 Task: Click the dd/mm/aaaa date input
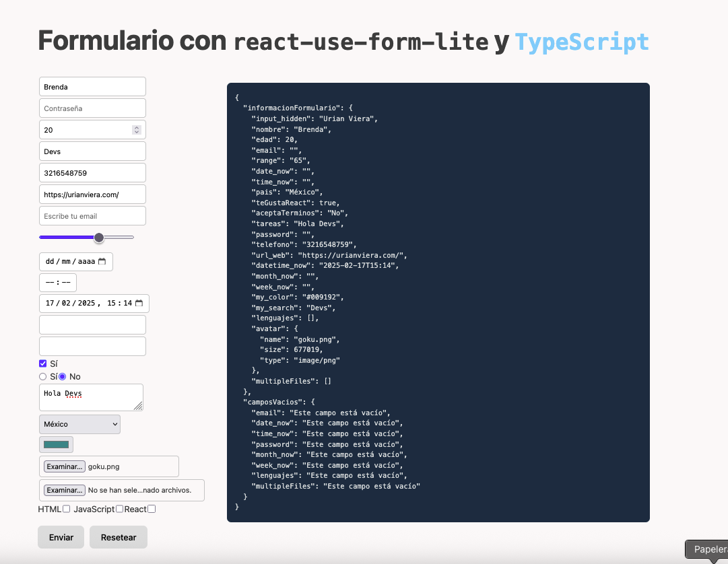tap(76, 262)
